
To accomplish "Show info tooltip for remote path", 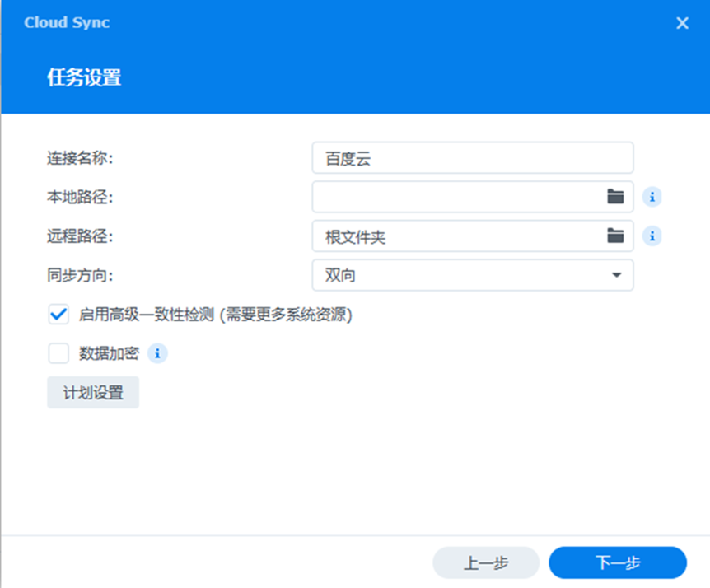I will pyautogui.click(x=652, y=236).
